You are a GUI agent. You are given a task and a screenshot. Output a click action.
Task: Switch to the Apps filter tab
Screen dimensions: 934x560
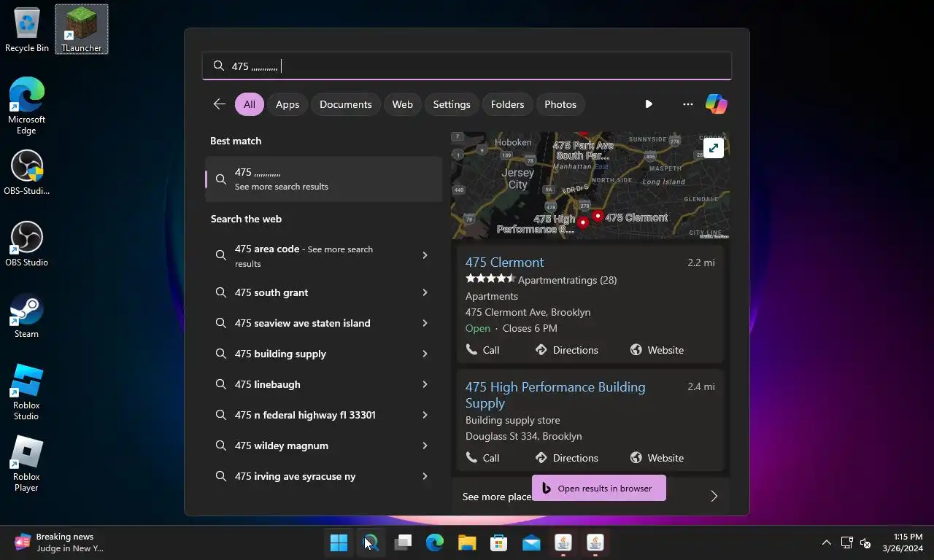click(x=287, y=104)
